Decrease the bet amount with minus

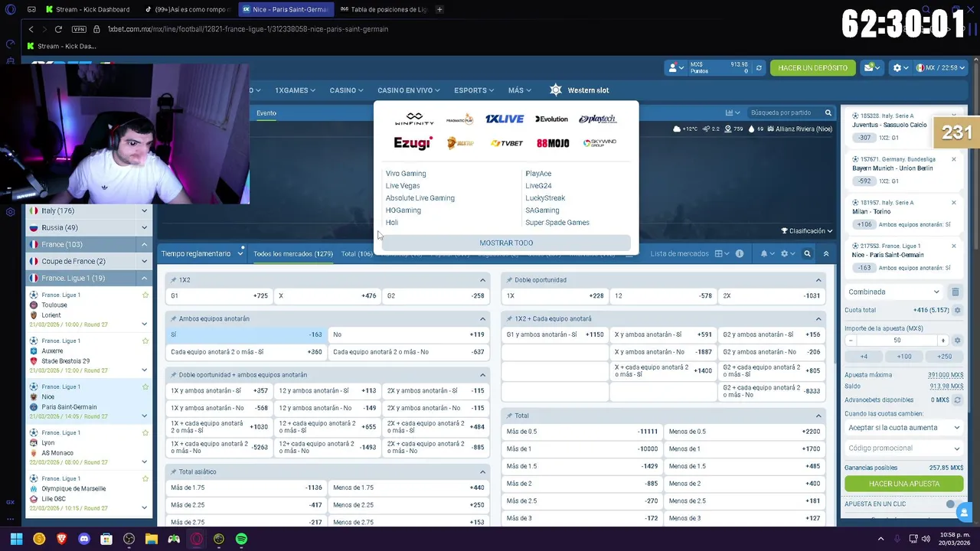point(851,341)
